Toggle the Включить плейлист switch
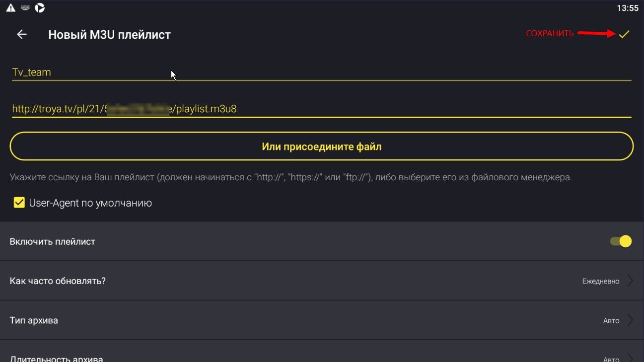 coord(621,241)
